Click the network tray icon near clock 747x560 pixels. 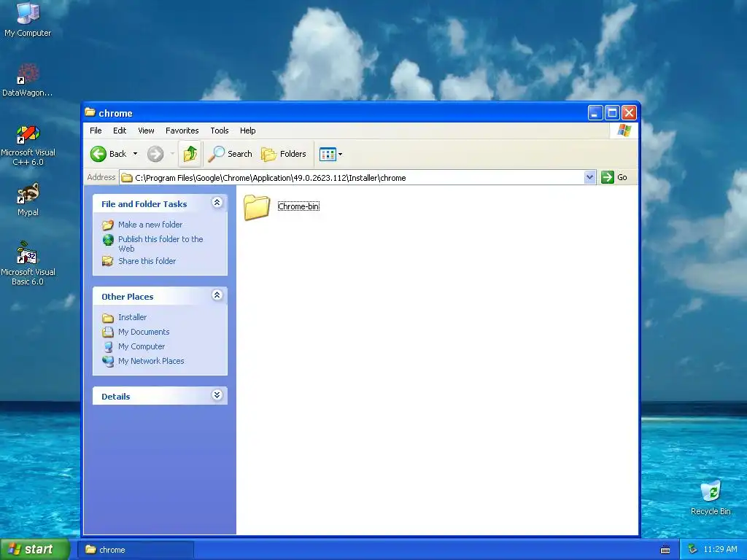(x=692, y=549)
